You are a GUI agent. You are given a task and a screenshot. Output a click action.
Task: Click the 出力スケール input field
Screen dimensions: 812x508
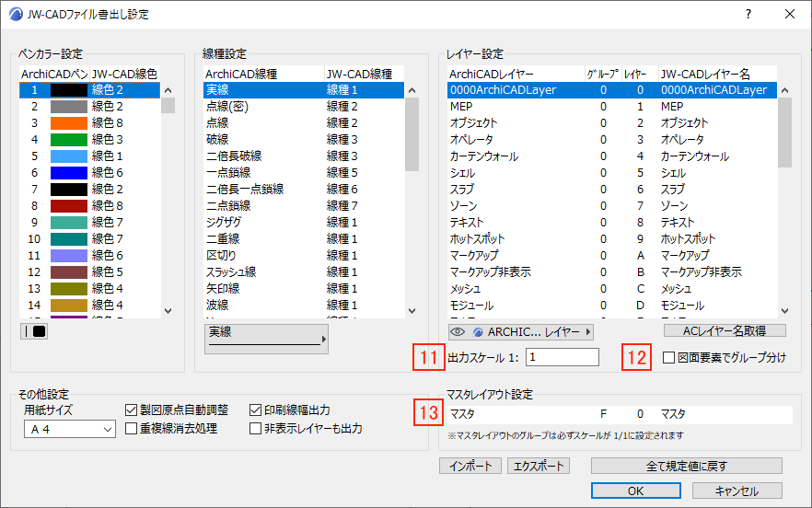(x=563, y=357)
